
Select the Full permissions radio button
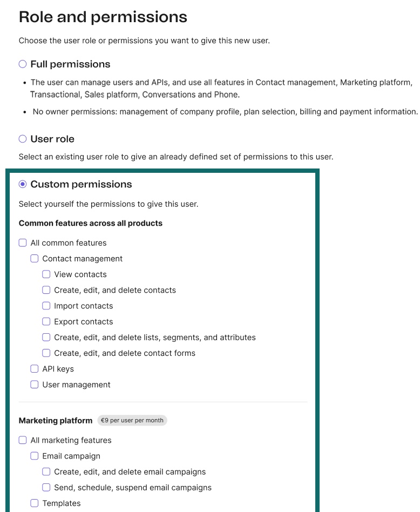pos(22,64)
